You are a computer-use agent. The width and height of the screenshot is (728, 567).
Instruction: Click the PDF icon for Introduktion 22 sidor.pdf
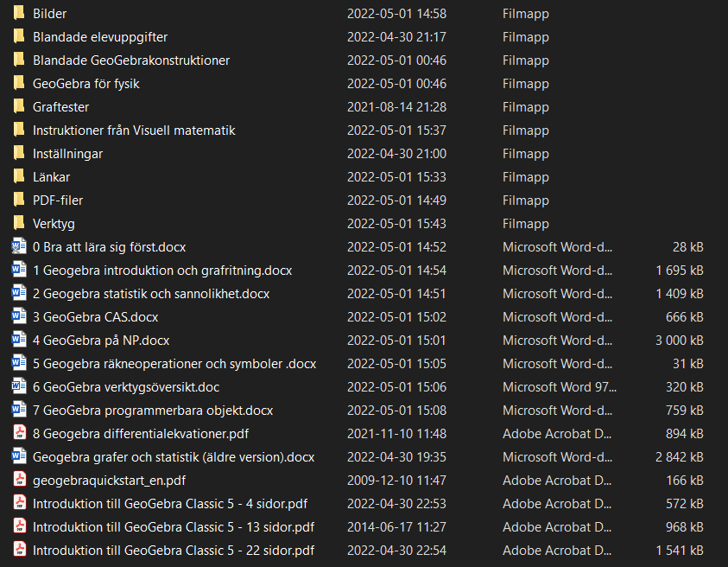tap(19, 551)
